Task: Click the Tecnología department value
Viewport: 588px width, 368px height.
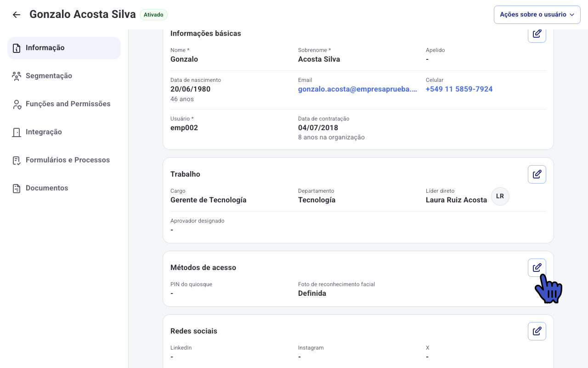Action: tap(317, 200)
